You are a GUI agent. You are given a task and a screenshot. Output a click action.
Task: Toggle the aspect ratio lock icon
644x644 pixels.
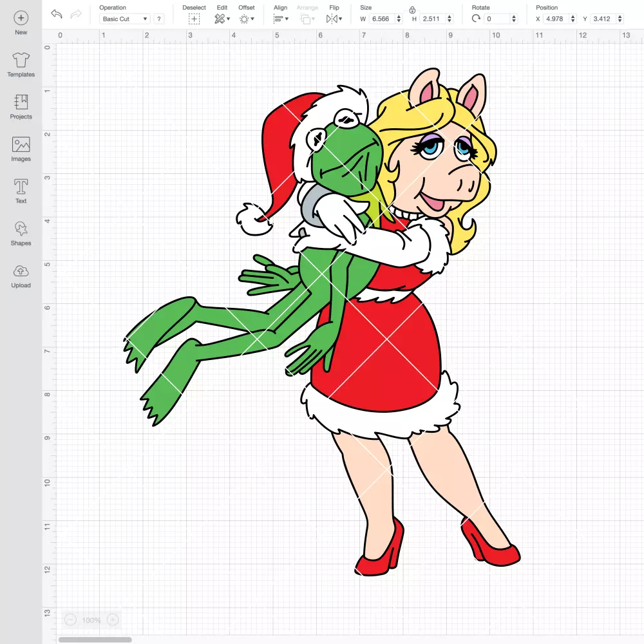(x=412, y=10)
